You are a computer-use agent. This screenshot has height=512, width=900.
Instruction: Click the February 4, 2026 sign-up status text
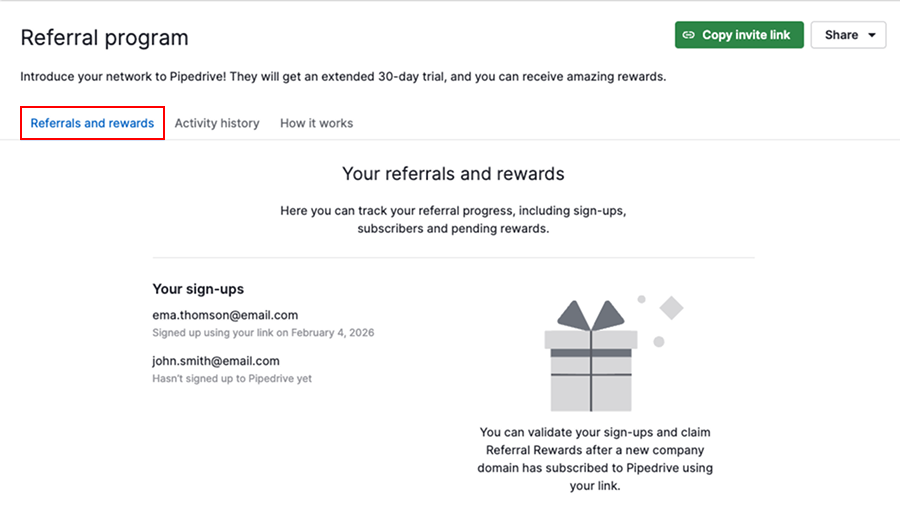click(263, 332)
